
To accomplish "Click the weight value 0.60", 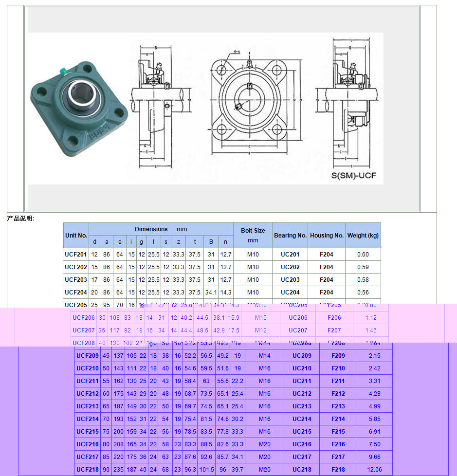I will point(363,255).
